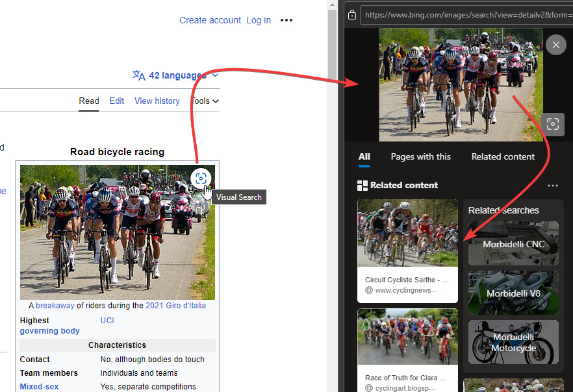Viewport: 573px width, 392px height.
Task: Click the Morbidelli CNC related search tile
Action: (x=513, y=243)
